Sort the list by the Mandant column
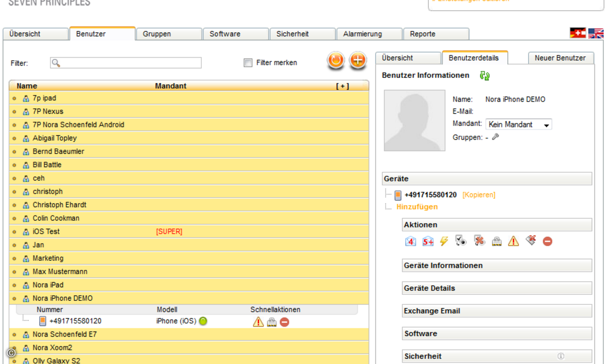Viewport: 607px width, 364px height. click(x=171, y=86)
